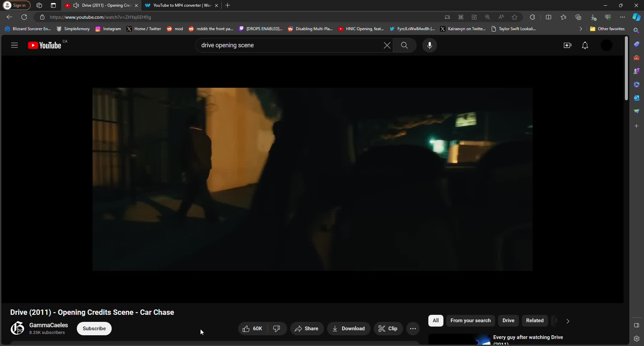
Task: Click the YouTube home logo
Action: (45, 45)
